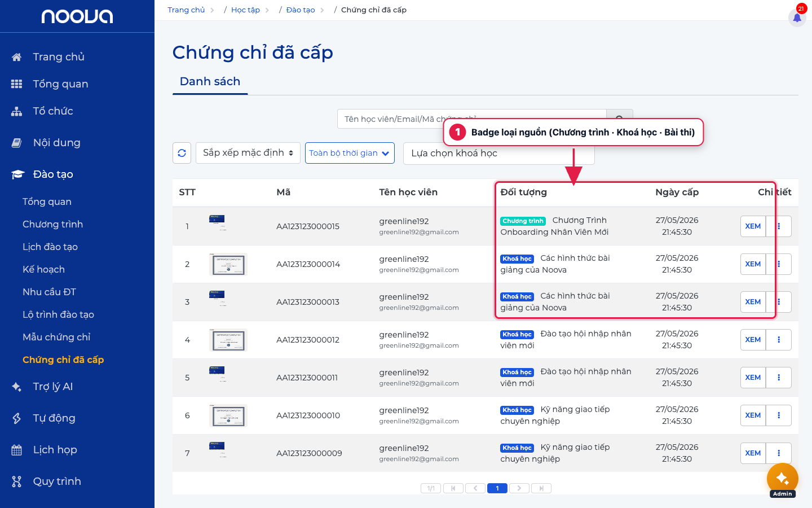The width and height of the screenshot is (812, 508).
Task: Open the Chương trình submenu item
Action: coord(52,224)
